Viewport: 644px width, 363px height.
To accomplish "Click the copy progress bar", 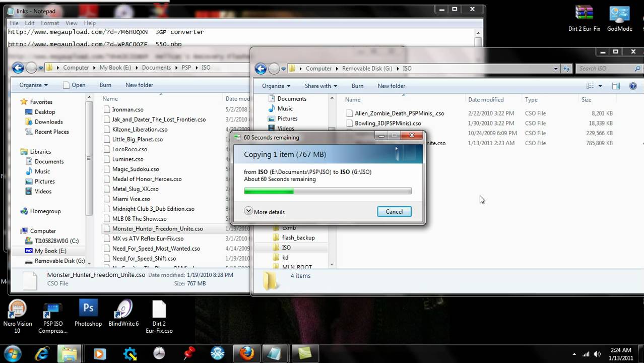I will (328, 191).
